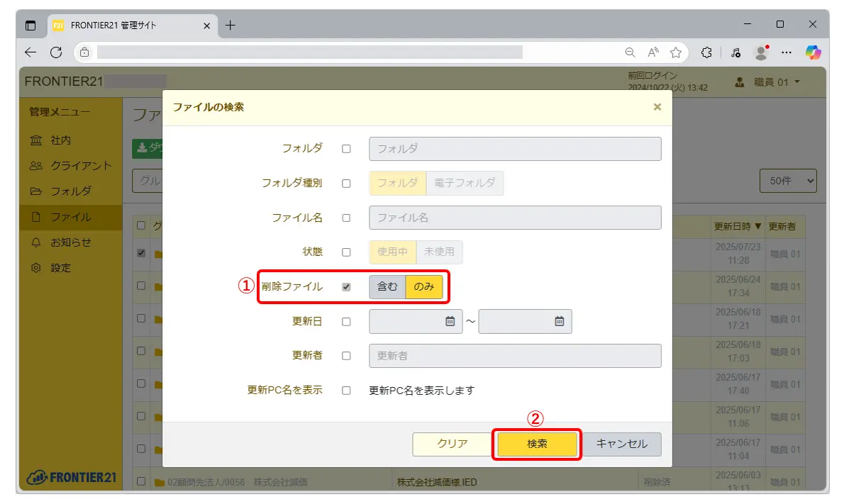Open the browser extensions puzzle icon
Screen dimensions: 844x504
click(x=706, y=52)
